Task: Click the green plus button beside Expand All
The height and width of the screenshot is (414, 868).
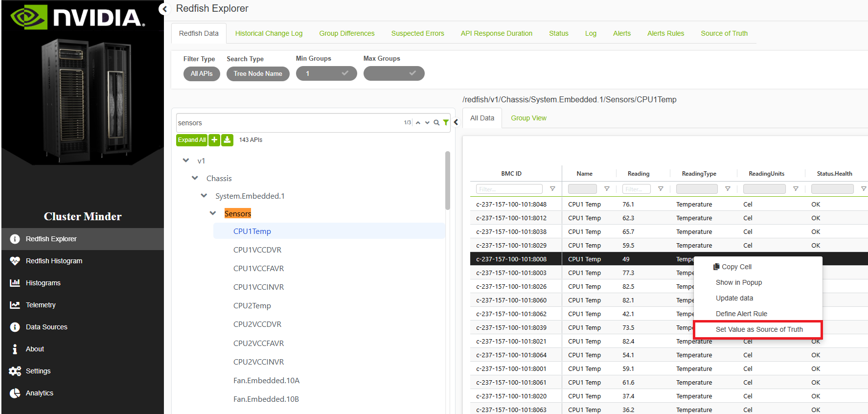Action: [x=214, y=140]
